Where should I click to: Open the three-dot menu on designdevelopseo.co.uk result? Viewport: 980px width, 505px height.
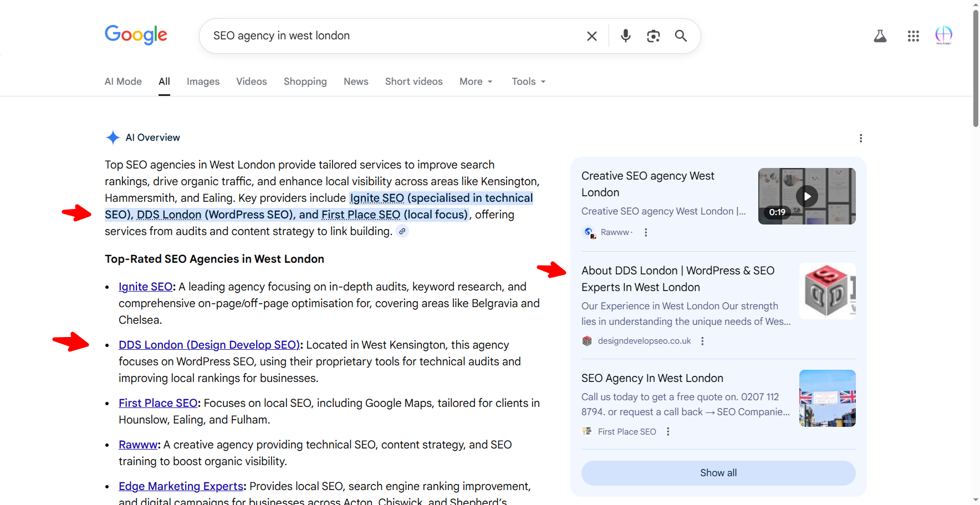702,340
